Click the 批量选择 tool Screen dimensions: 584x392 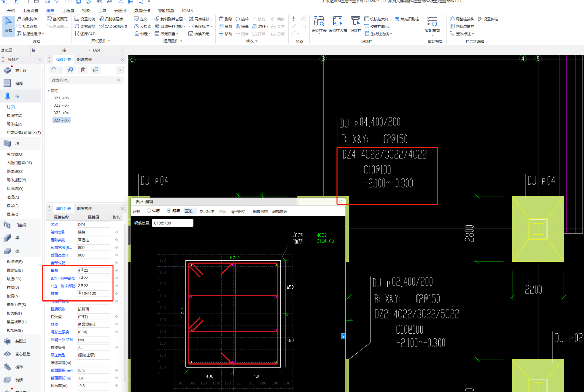click(x=27, y=26)
